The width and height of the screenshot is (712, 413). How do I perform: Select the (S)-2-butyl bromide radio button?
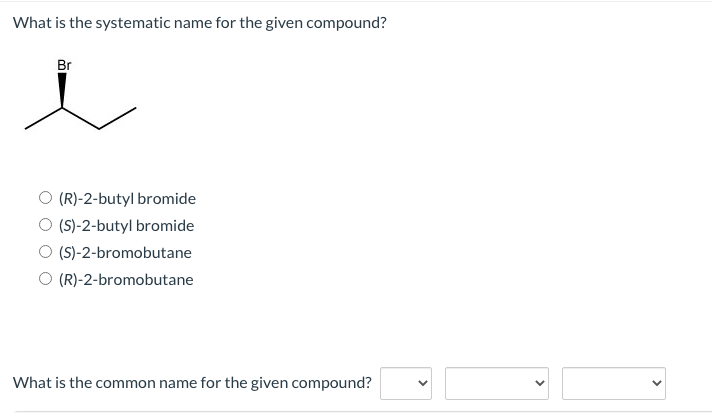[45, 225]
